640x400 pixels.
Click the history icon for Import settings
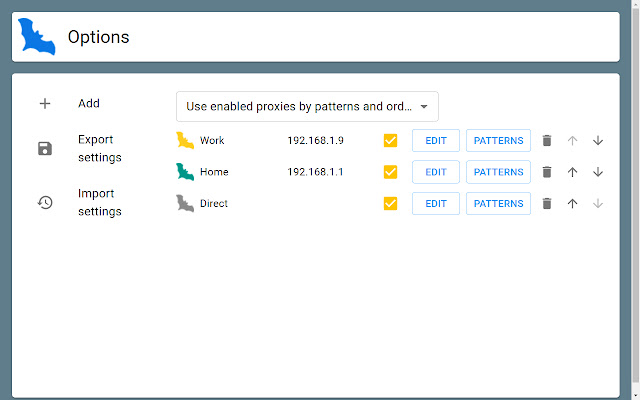pyautogui.click(x=45, y=202)
